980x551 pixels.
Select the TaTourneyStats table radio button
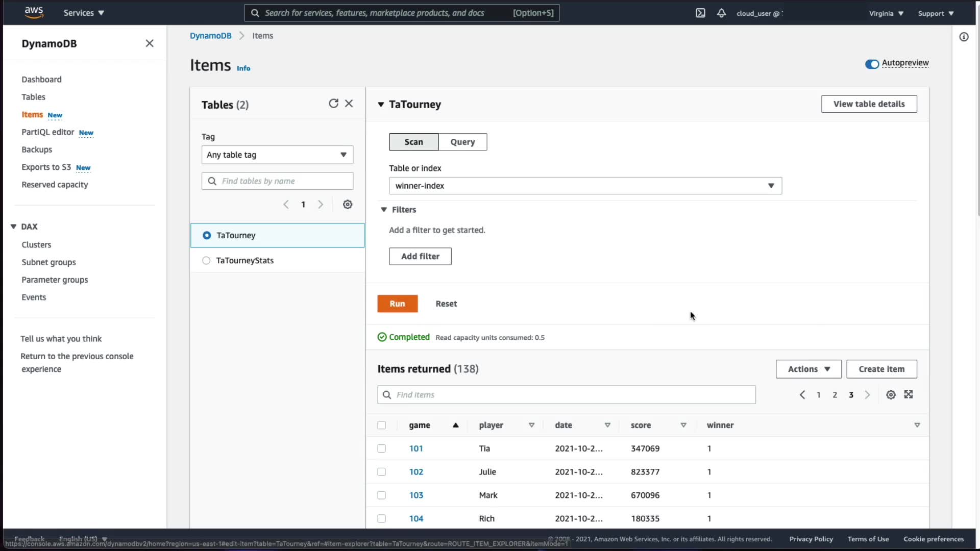click(x=206, y=261)
